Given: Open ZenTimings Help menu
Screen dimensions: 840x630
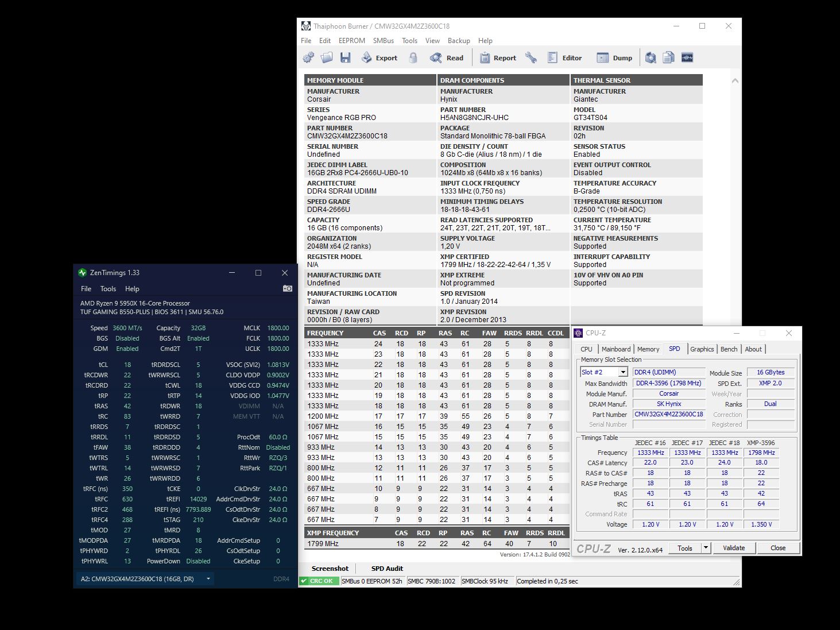Looking at the screenshot, I should click(132, 289).
